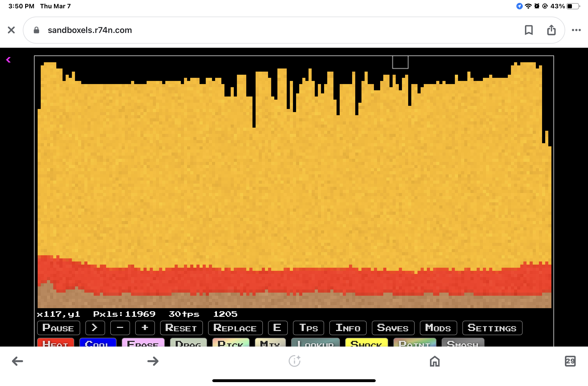Click the bookmark icon in address bar
Screen dimensions: 588x386
[529, 30]
